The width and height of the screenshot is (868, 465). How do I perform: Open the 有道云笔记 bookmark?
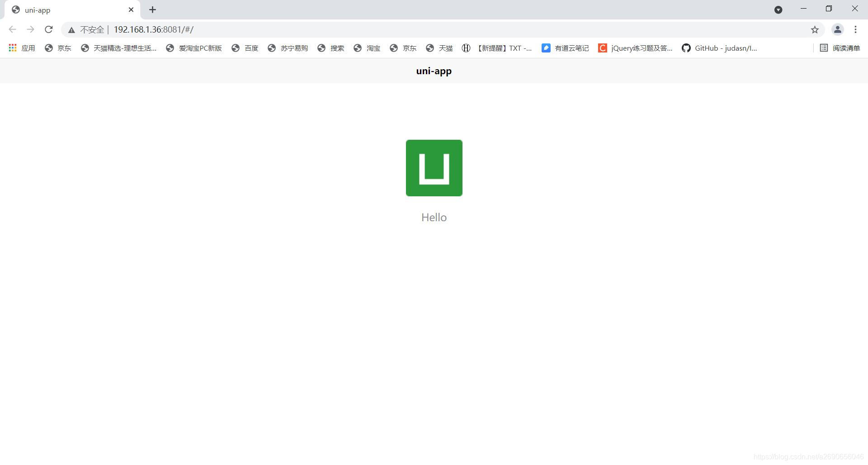[x=565, y=48]
